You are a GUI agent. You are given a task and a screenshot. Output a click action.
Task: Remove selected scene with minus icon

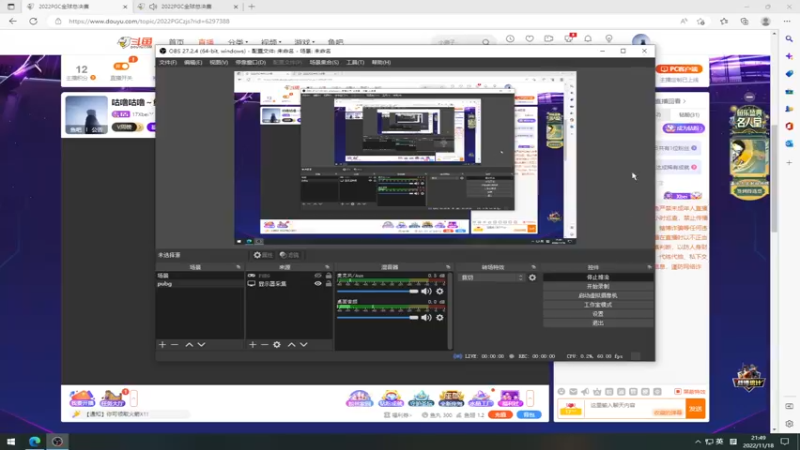click(174, 345)
